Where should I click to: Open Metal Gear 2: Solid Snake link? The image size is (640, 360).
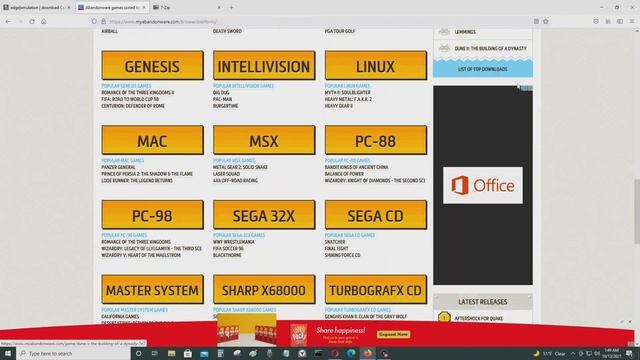(240, 167)
